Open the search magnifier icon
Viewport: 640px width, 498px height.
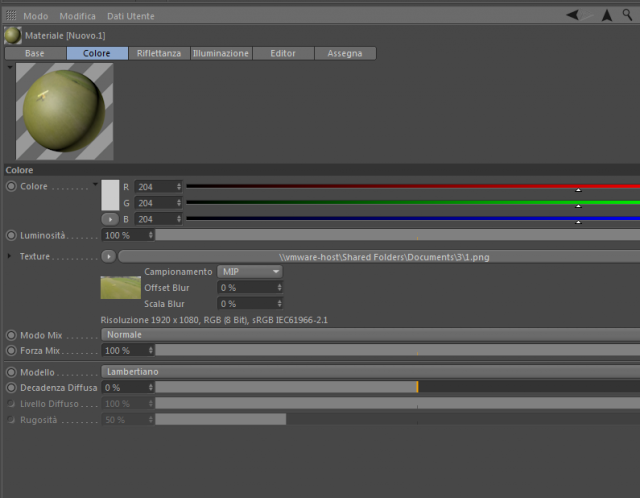click(627, 15)
